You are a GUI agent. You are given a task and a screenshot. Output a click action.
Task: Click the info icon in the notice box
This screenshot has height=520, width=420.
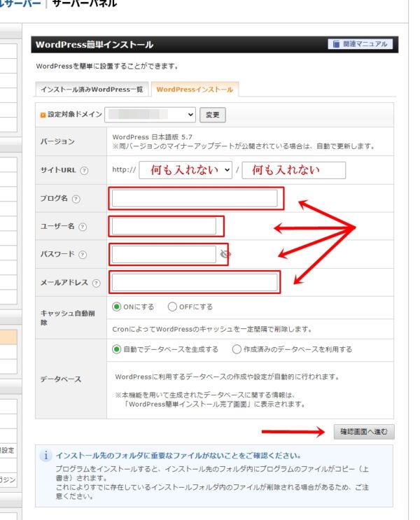click(45, 456)
